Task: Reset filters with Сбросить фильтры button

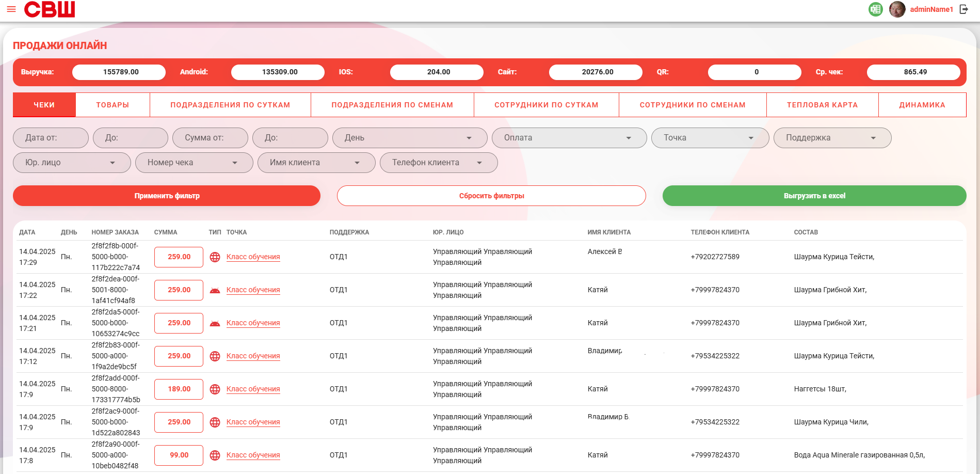Action: (491, 196)
